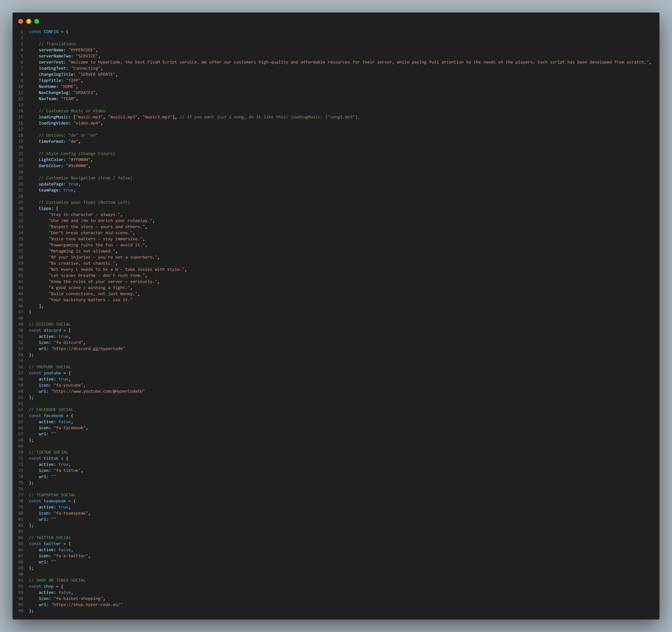The height and width of the screenshot is (632, 672).
Task: Click the shop.hyper-code.eu URL string
Action: click(x=87, y=605)
